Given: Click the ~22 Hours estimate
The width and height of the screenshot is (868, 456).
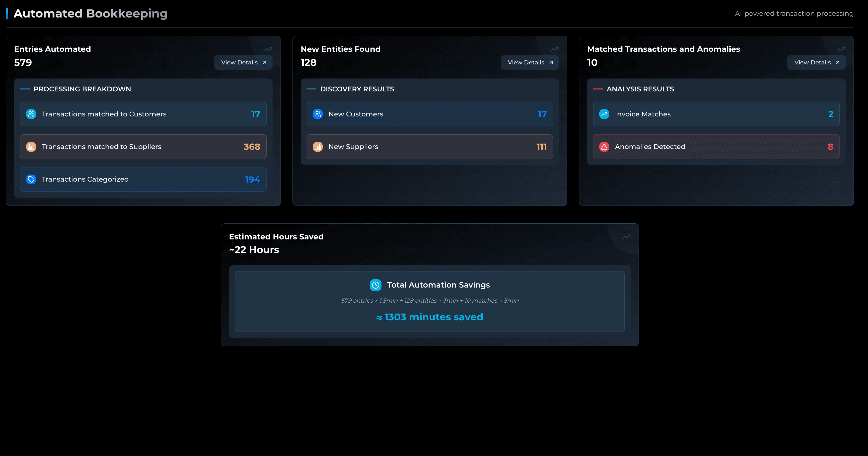Looking at the screenshot, I should (x=254, y=250).
